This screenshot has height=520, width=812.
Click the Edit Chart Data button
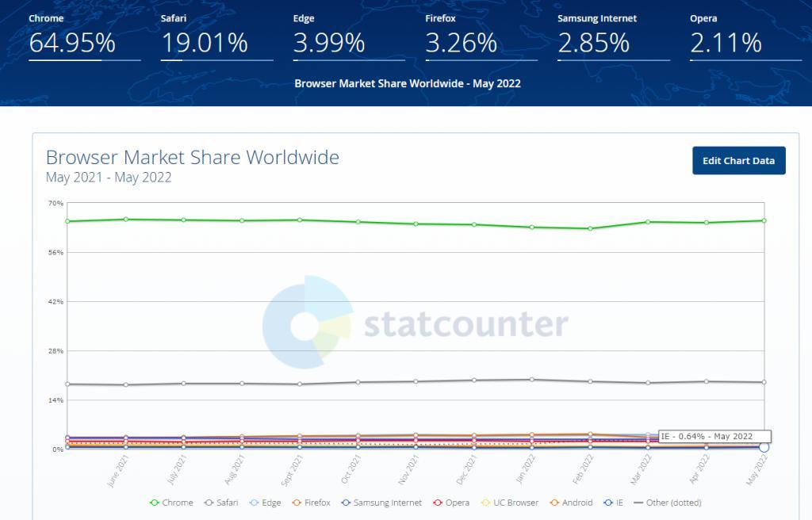click(x=738, y=161)
